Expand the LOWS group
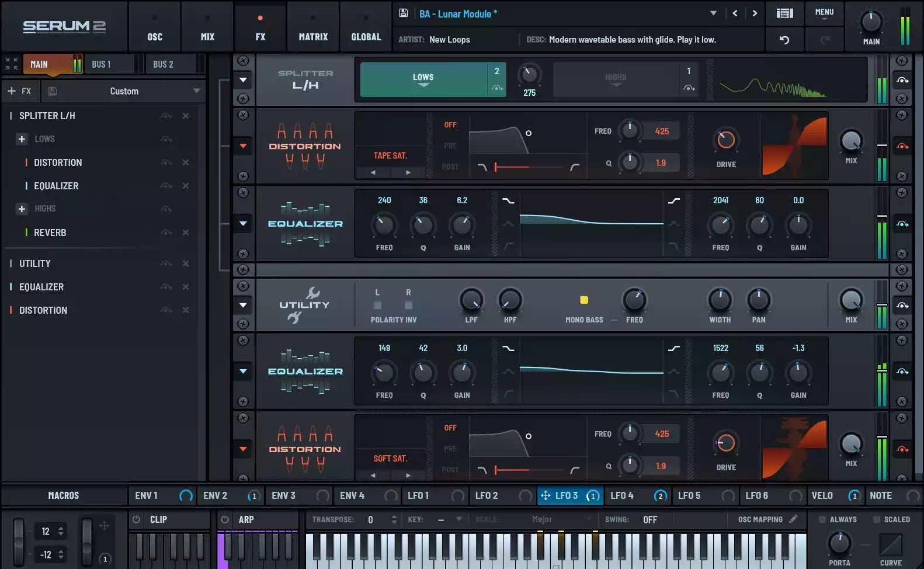This screenshot has height=569, width=924. coord(22,139)
